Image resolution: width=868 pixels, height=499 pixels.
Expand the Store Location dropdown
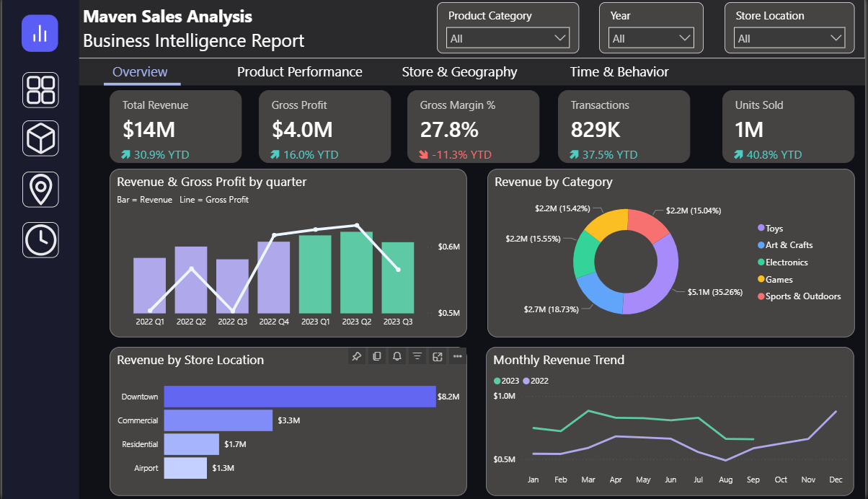789,38
